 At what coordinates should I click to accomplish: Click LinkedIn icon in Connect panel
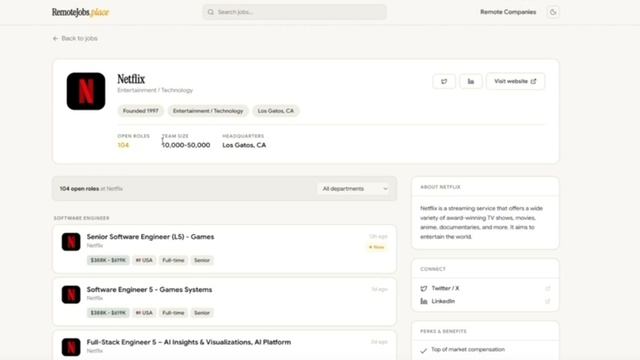point(424,301)
